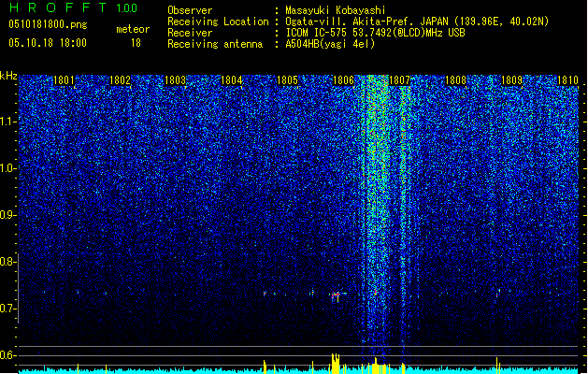The height and width of the screenshot is (374, 588).
Task: Click the 1.1 kHz axis tick label
Action: tap(7, 122)
